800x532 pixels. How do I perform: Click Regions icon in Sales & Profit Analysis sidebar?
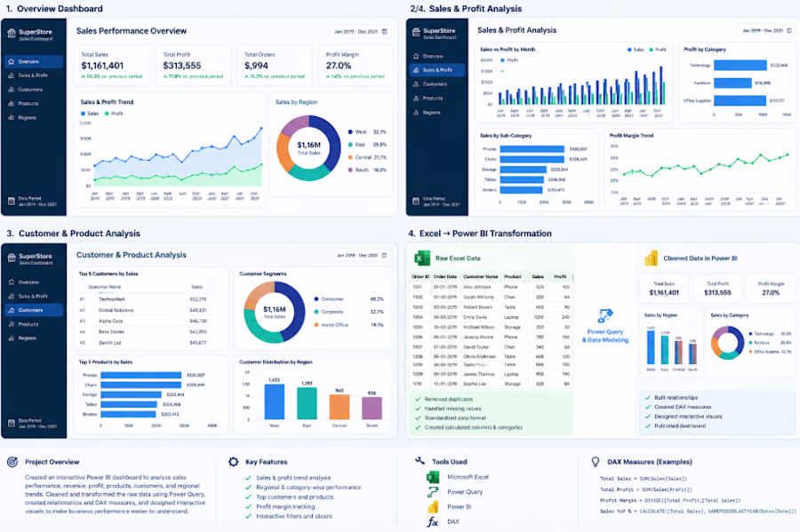point(416,113)
